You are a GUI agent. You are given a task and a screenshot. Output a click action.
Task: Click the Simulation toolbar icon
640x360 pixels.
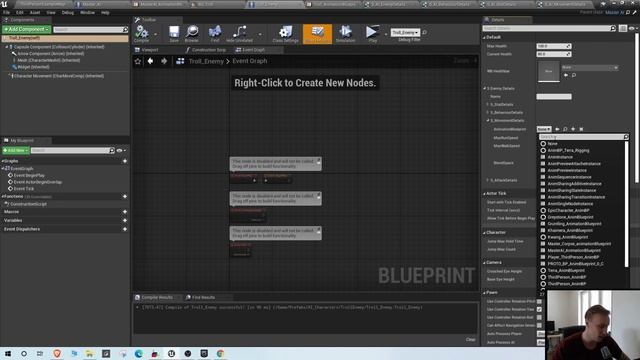(x=345, y=33)
